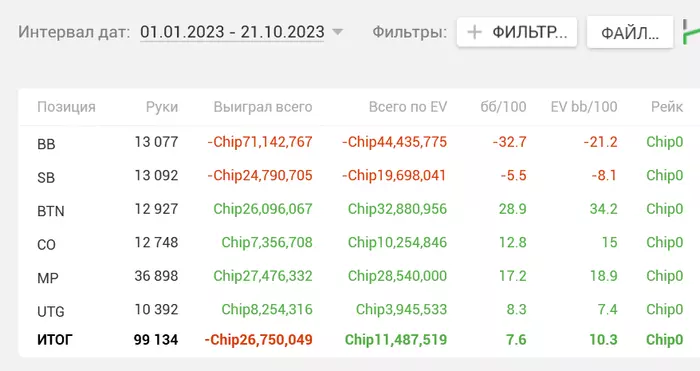The image size is (700, 371).
Task: Select the BB position row
Action: tap(359, 142)
